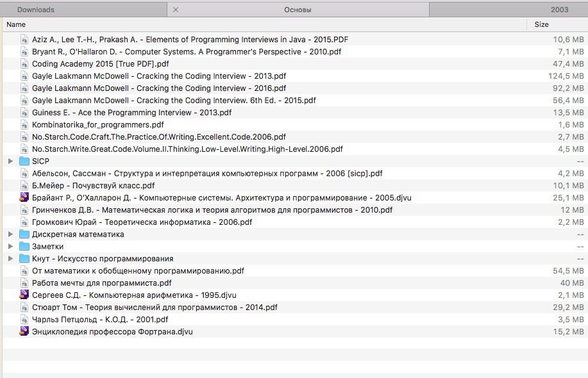Select Работа мечты для программиста.pdf file
This screenshot has width=588, height=378.
pos(101,283)
